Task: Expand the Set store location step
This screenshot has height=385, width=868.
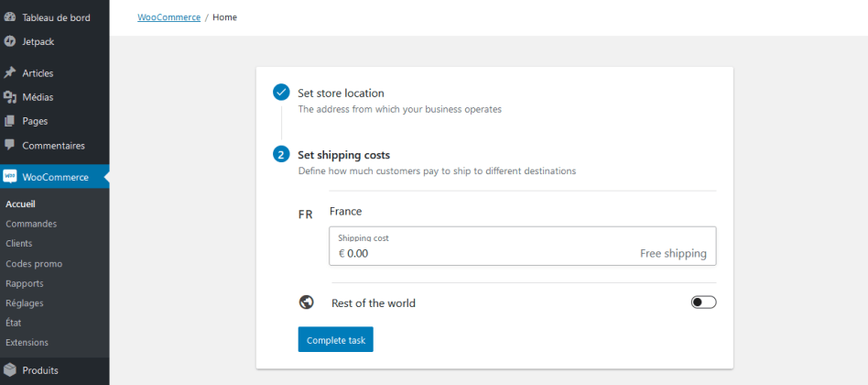Action: [x=341, y=93]
